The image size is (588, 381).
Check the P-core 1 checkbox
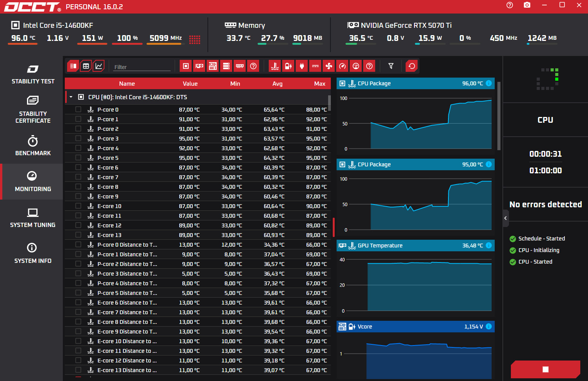[x=78, y=119]
